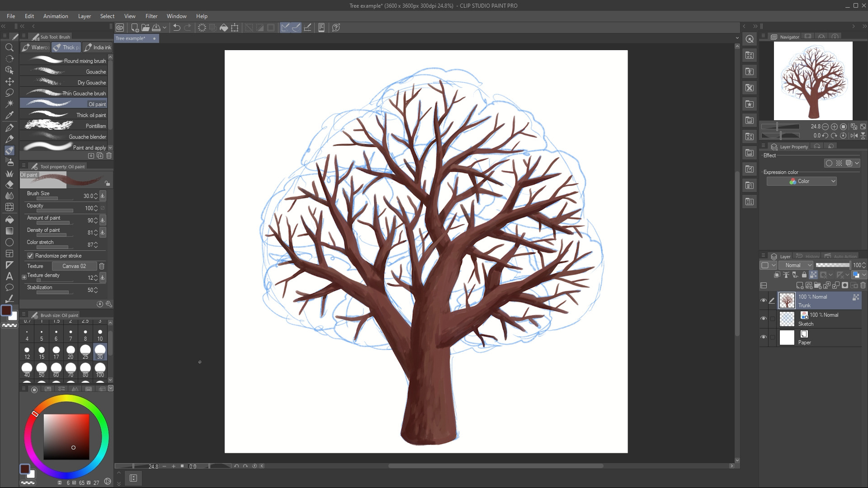The image size is (868, 488).
Task: Select the Magnifier zoom tool
Action: tap(9, 47)
